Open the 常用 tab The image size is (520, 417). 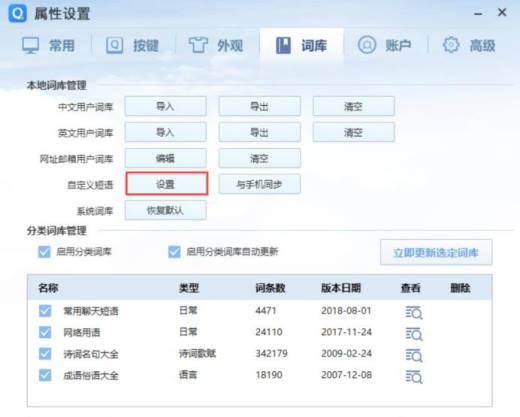(48, 45)
